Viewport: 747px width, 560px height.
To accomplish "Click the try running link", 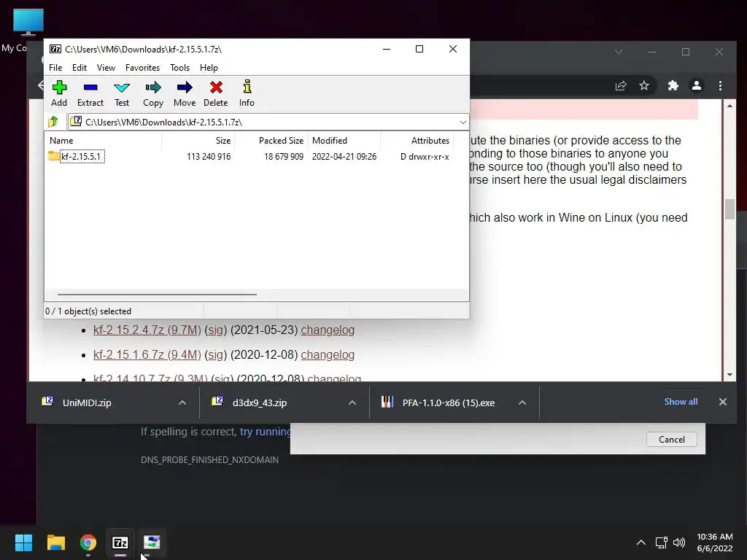I will pos(266,432).
